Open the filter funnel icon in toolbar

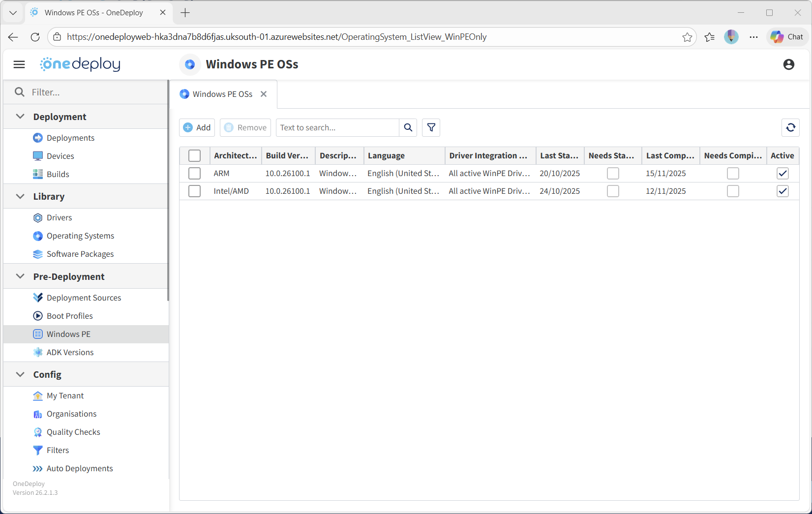pos(431,127)
